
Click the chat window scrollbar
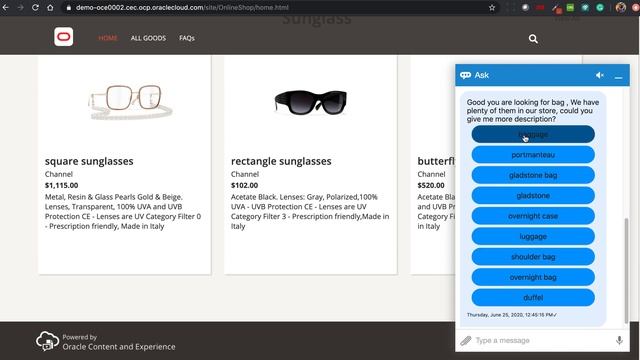point(627,270)
